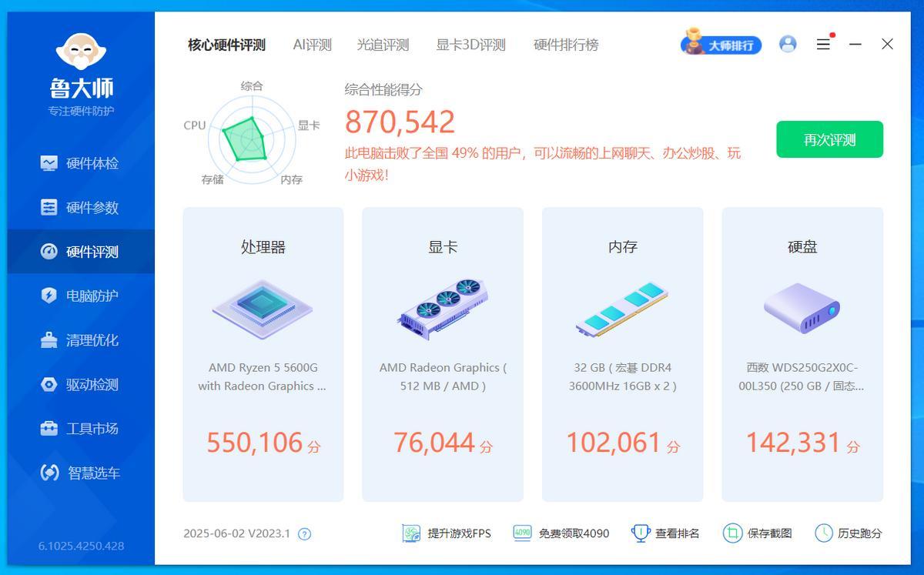Click the 32 GB DDR4 memory description

[x=622, y=376]
